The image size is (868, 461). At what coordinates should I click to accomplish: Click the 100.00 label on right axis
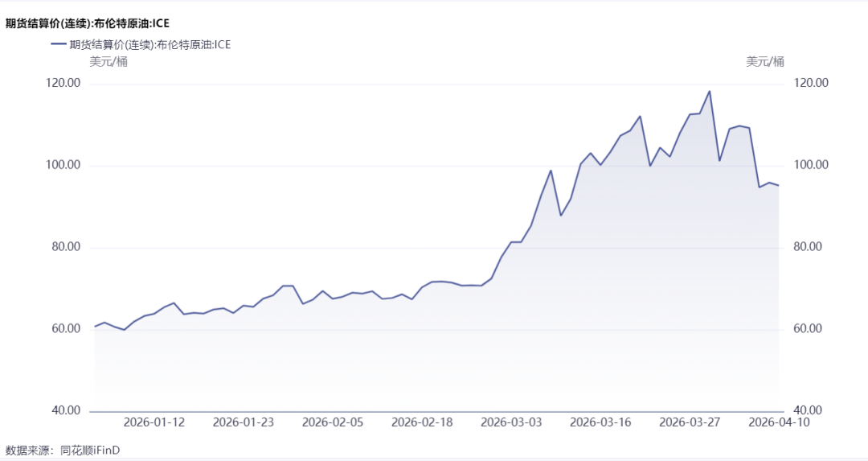click(811, 165)
